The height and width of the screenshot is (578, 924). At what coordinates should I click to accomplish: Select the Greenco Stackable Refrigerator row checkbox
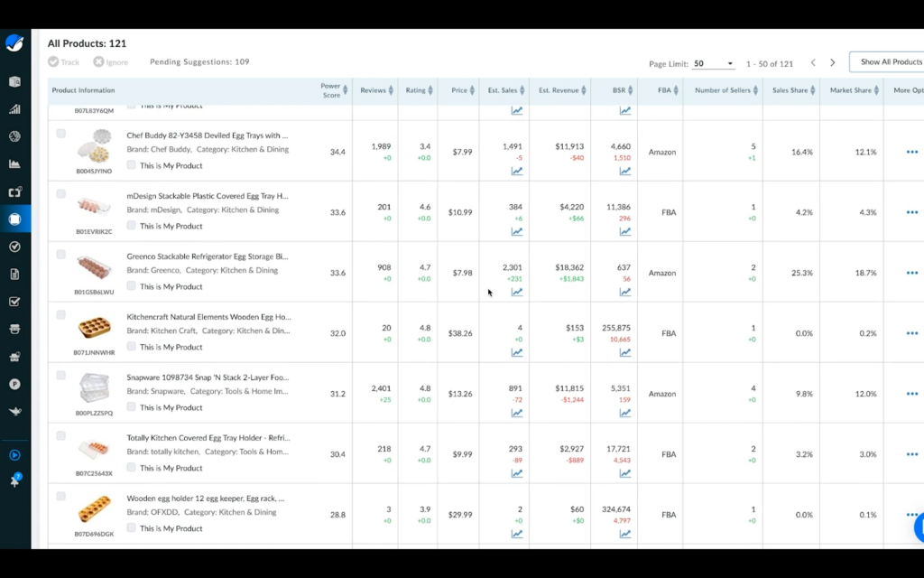point(60,254)
